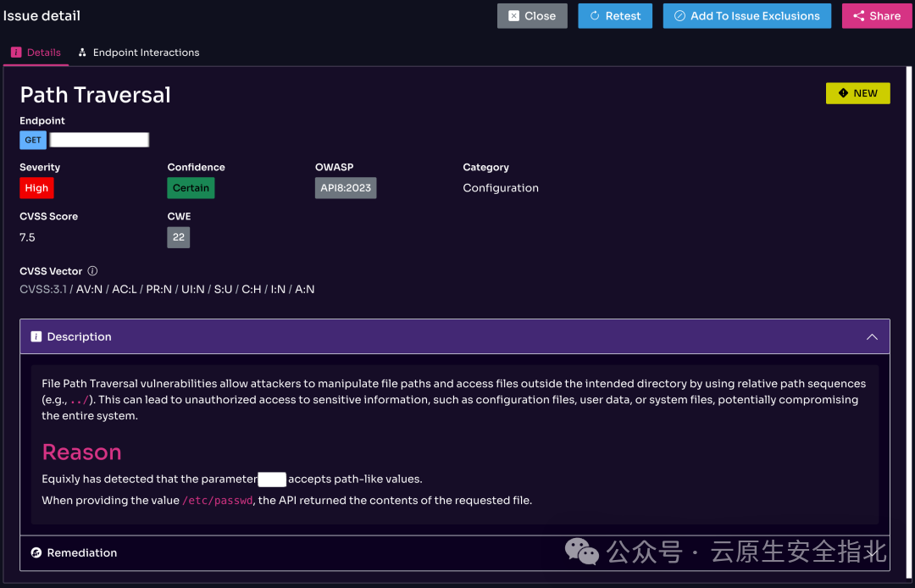Collapse the Description section chevron

click(872, 336)
